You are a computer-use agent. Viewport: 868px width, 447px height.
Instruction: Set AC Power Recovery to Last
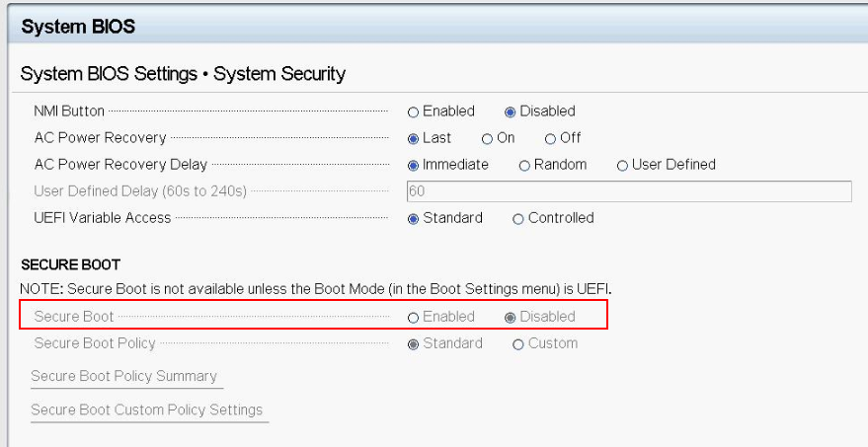point(414,138)
